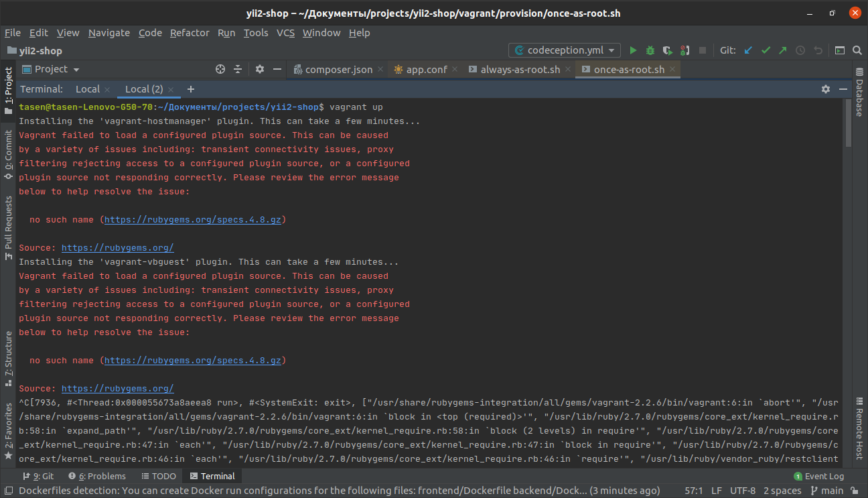The height and width of the screenshot is (498, 868).
Task: Run codeception.yml with the green Run icon
Action: coord(633,50)
